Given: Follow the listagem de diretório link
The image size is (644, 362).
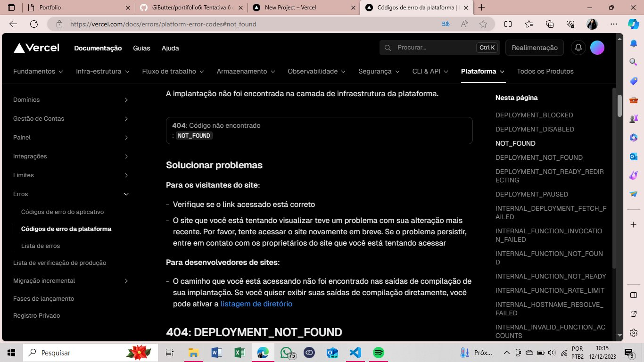Looking at the screenshot, I should [256, 304].
